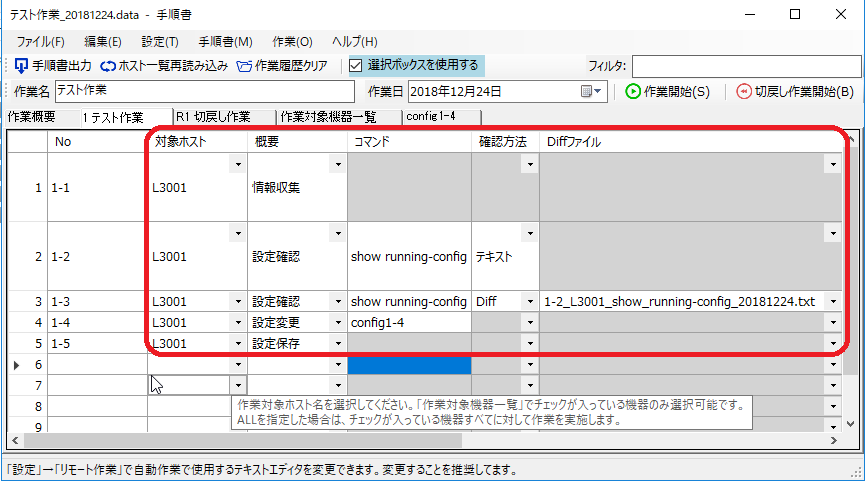Screen dimensions: 865x482
Task: Expand 概要 dropdown for 設定変更 row
Action: coord(337,322)
